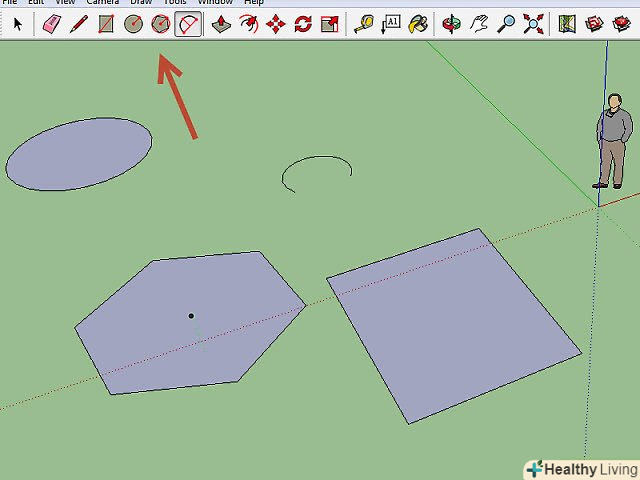Open the Add Location map icon
Viewport: 640px width, 480px height.
click(567, 24)
